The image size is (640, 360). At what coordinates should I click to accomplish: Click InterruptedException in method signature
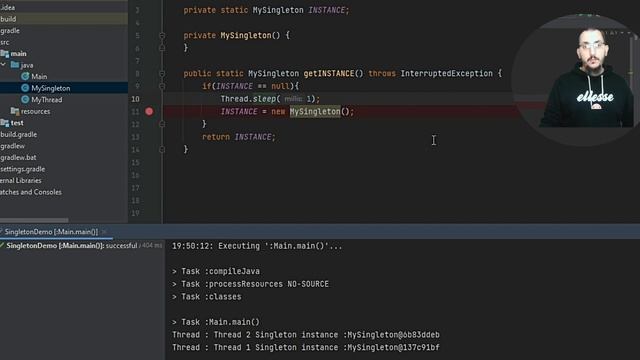point(447,73)
